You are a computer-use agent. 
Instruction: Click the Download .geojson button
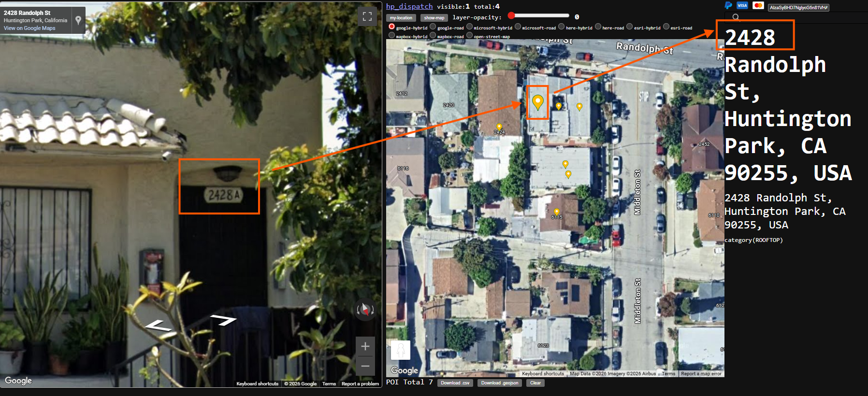[x=500, y=383]
